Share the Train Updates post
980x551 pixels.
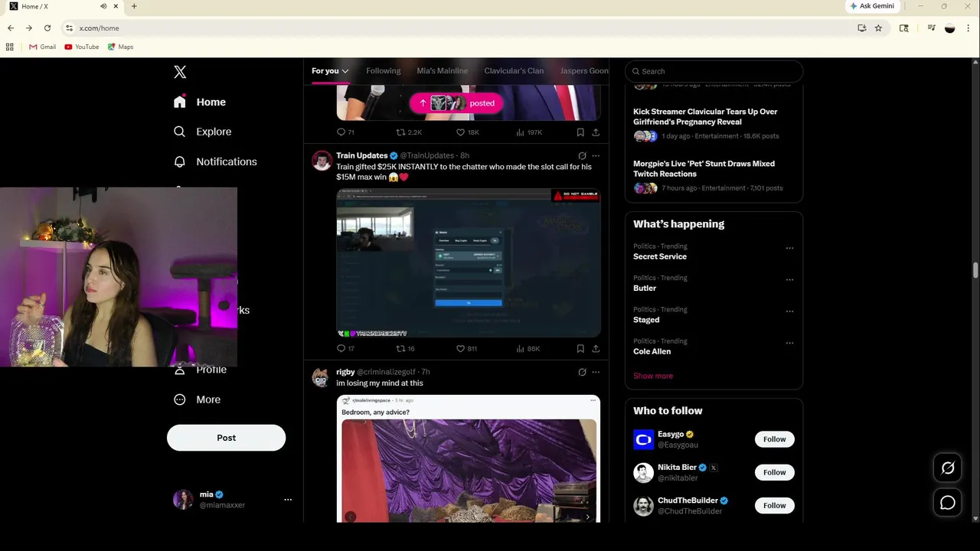point(596,348)
